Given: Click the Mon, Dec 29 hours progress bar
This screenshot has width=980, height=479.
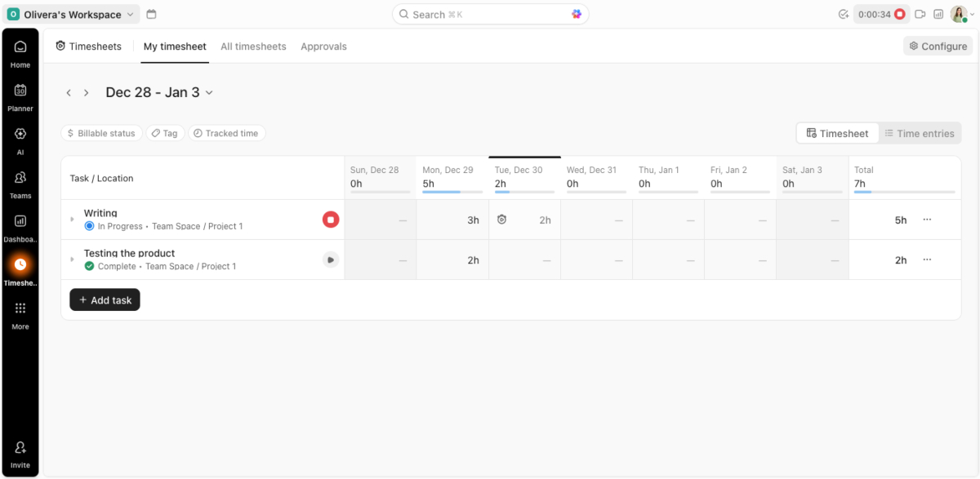Looking at the screenshot, I should point(452,192).
